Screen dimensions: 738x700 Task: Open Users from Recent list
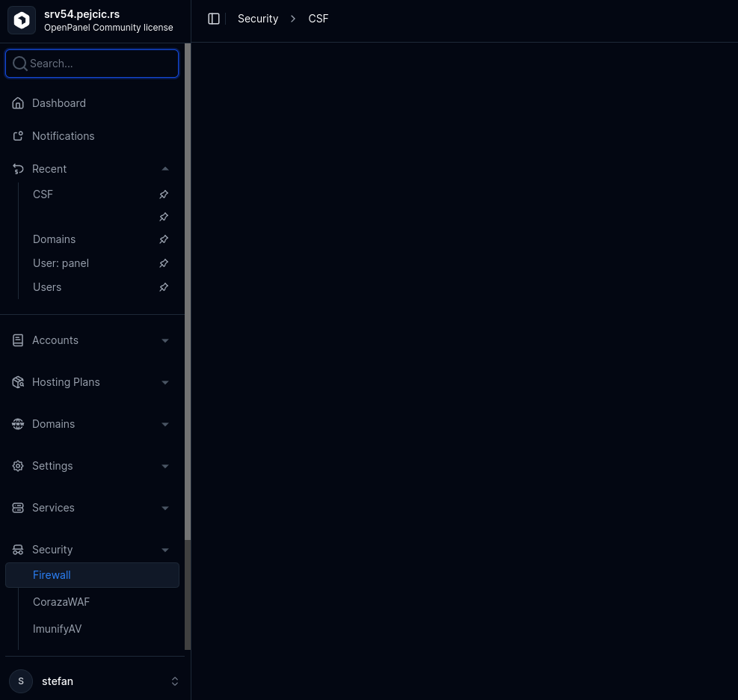[47, 287]
